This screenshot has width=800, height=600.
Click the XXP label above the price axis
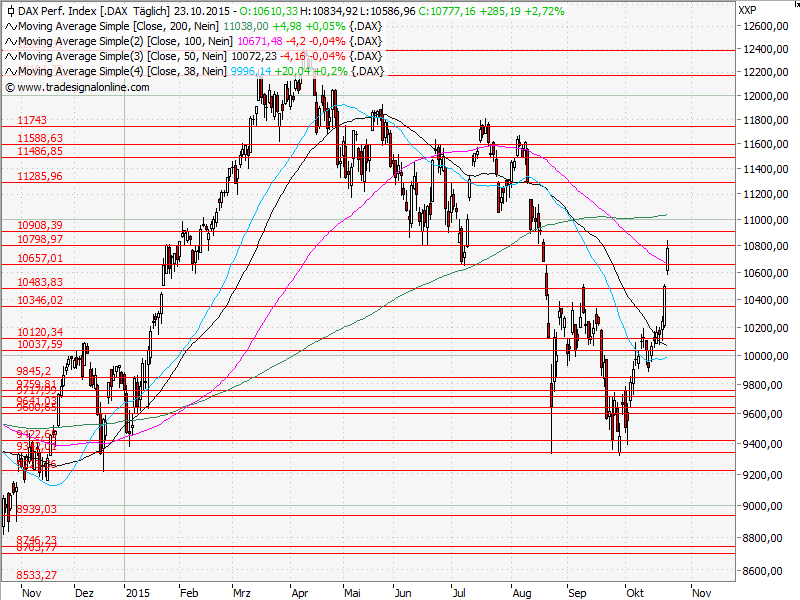[746, 10]
